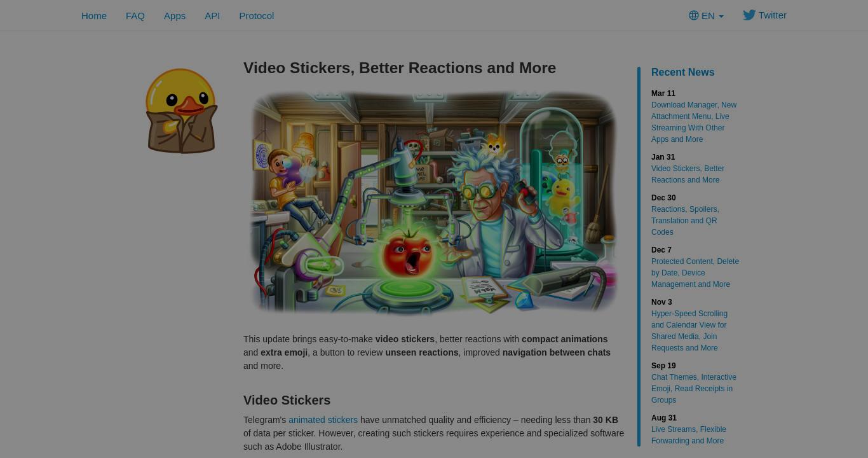
Task: Click the dropdown caret beside EN
Action: pos(721,17)
